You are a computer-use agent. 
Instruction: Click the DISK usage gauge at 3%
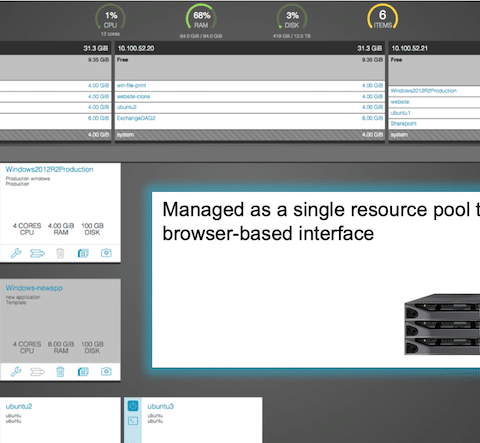pos(292,17)
